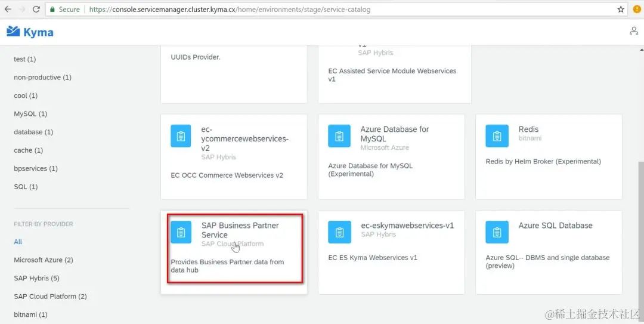Filter by the bpservices tag
644x324 pixels.
[36, 169]
